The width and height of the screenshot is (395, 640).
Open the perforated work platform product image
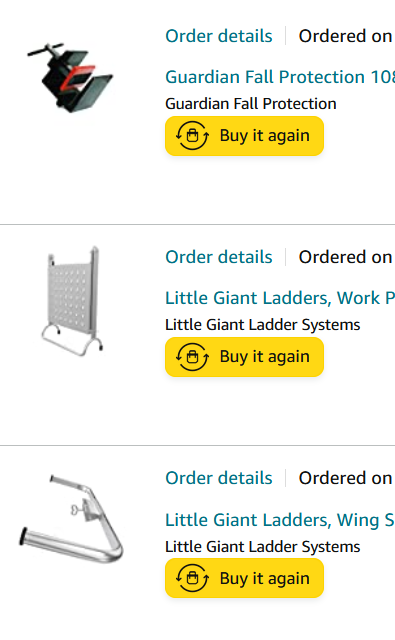72,301
